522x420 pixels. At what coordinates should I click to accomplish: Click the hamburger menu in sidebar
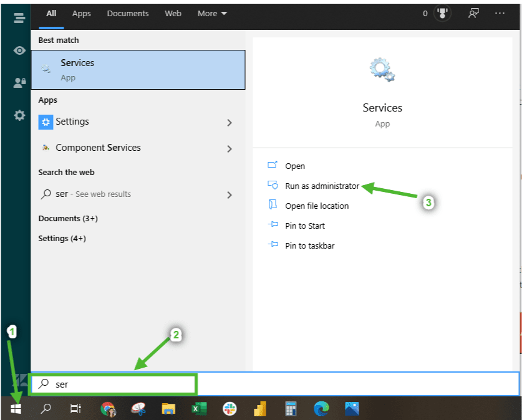(x=19, y=18)
